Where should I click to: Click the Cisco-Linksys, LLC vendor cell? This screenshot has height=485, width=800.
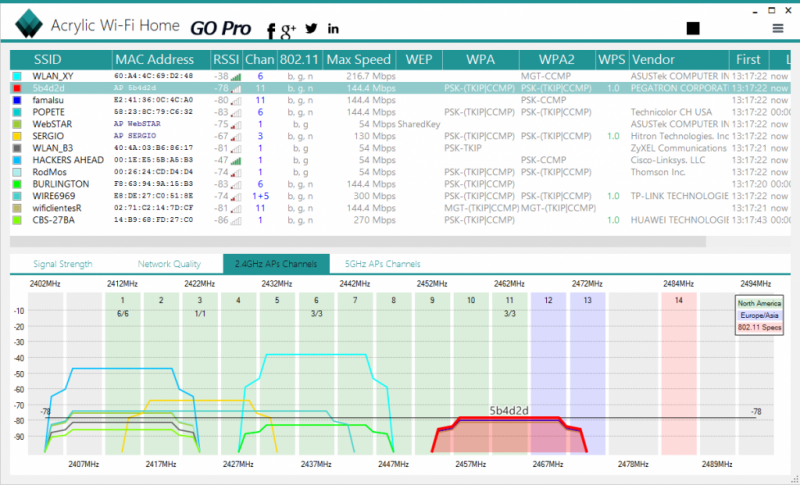point(668,160)
